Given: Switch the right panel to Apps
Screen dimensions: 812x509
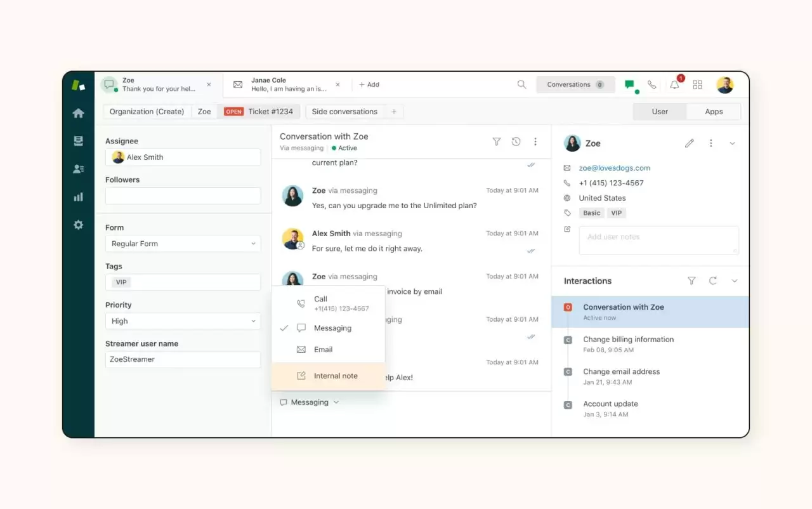Looking at the screenshot, I should [713, 111].
